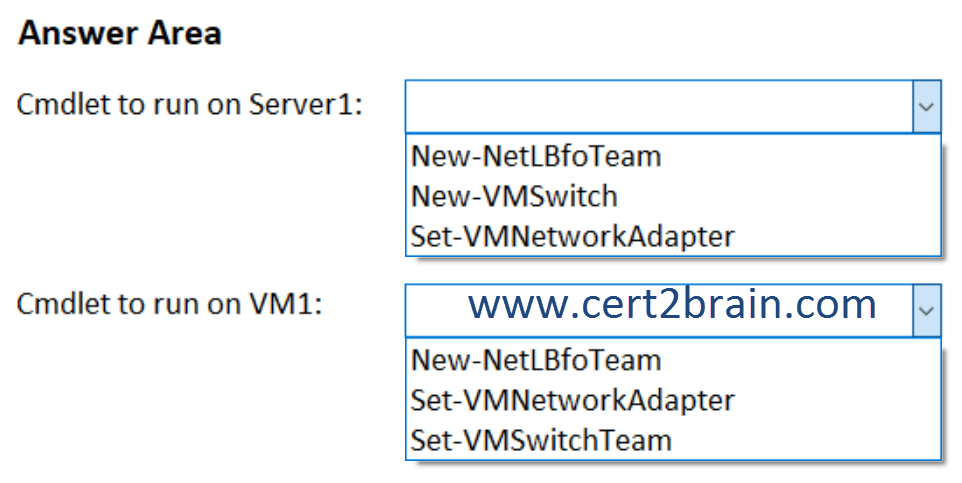
Task: Pick Set-VMSwitchTeam for VM1
Action: tap(541, 440)
